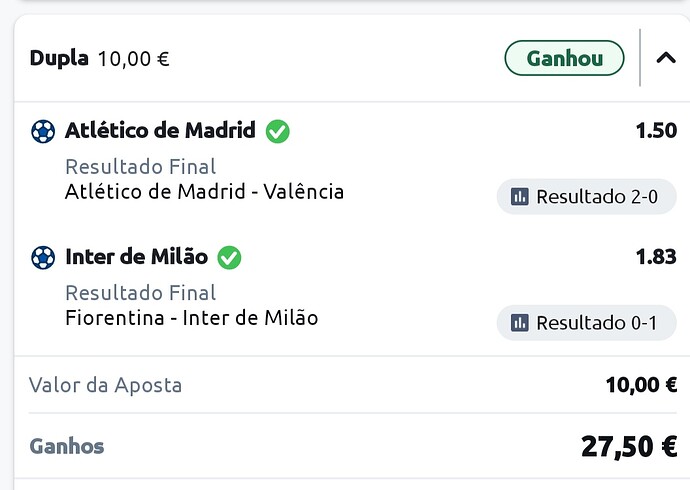This screenshot has height=490, width=690.
Task: Select the Inter de Milão selection title
Action: [x=136, y=256]
